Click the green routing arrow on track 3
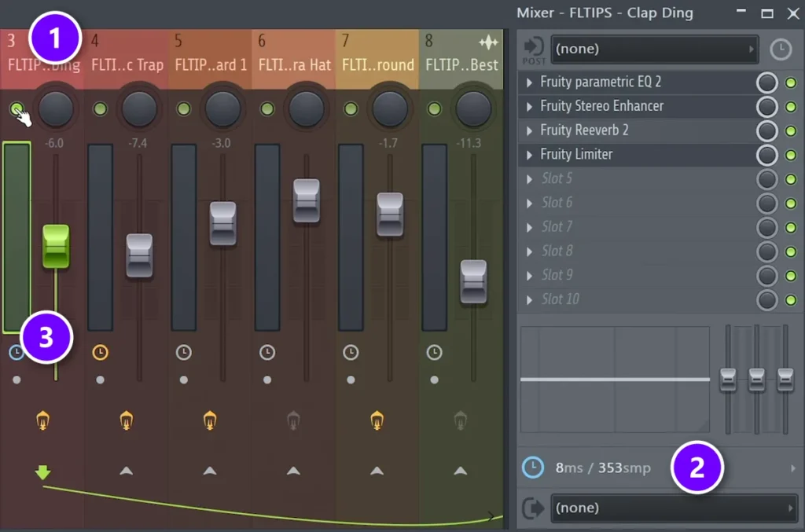The height and width of the screenshot is (532, 805). (x=42, y=471)
